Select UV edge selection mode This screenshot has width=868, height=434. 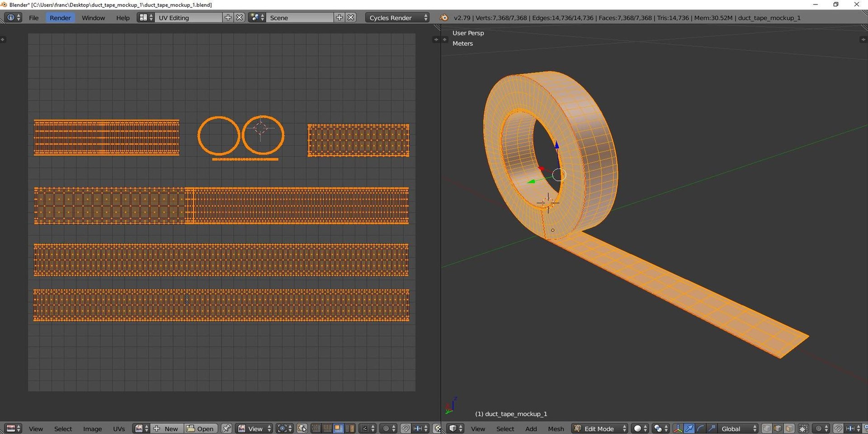[x=327, y=429]
